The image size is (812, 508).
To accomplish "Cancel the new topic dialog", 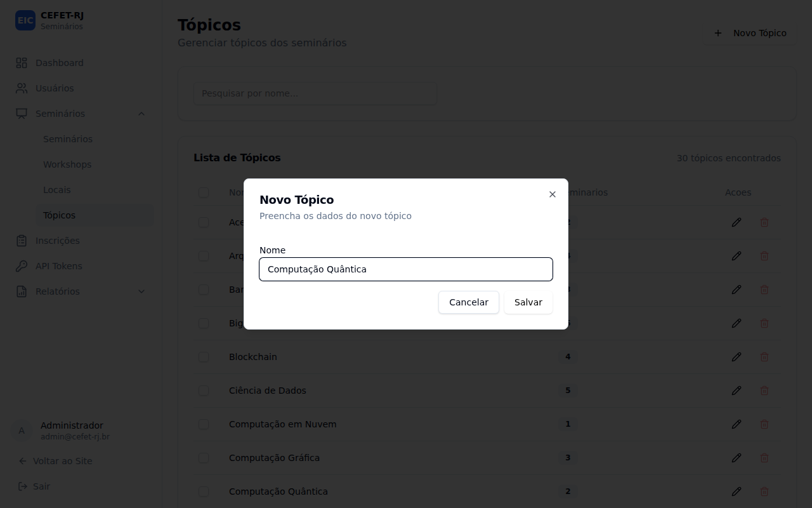I will pyautogui.click(x=469, y=302).
